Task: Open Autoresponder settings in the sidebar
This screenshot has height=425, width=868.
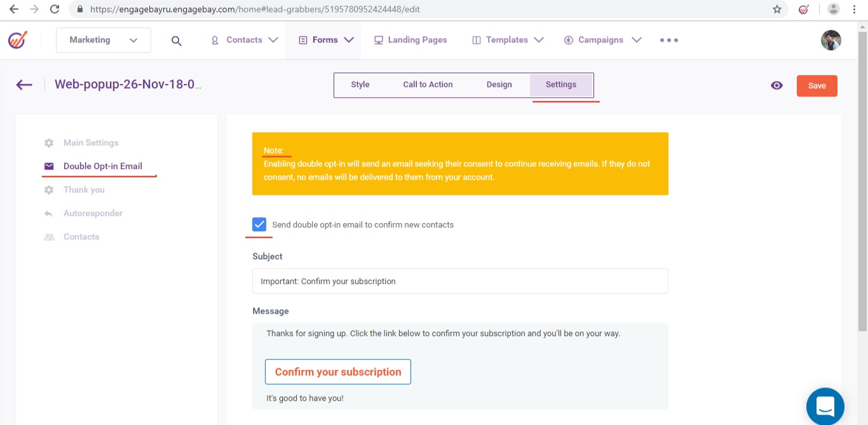Action: (x=93, y=213)
